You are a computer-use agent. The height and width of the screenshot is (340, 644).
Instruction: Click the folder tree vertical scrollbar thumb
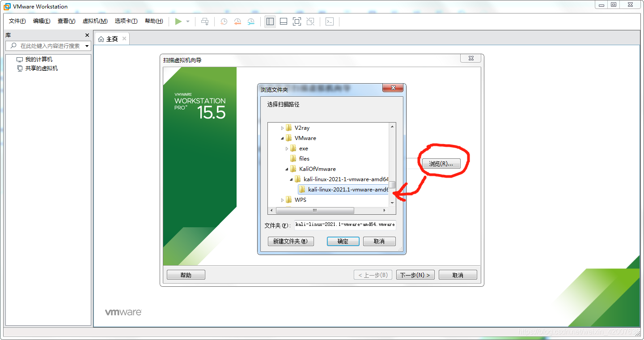pyautogui.click(x=392, y=185)
